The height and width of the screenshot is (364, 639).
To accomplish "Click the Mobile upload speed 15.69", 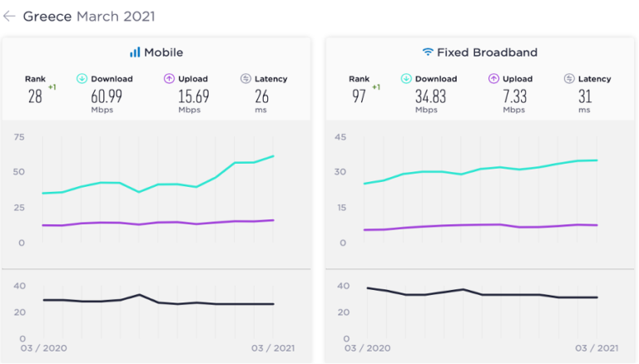I will [194, 96].
